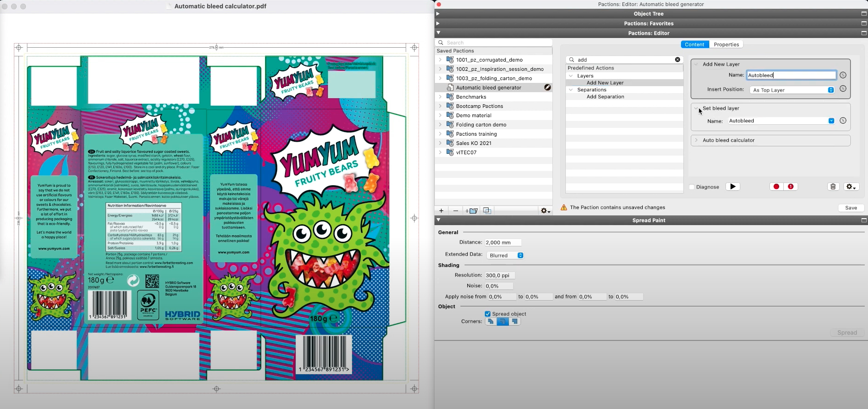Select mitered square corners option icon
The image size is (868, 409).
pos(515,321)
